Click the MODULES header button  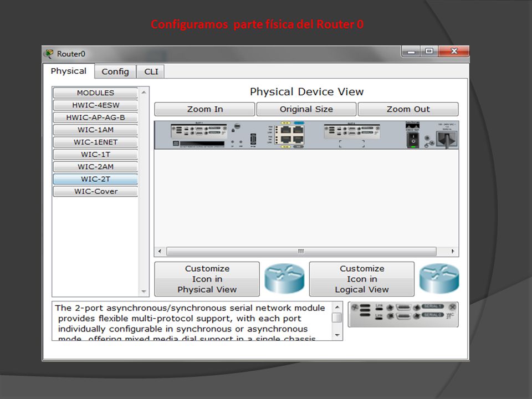coord(95,93)
